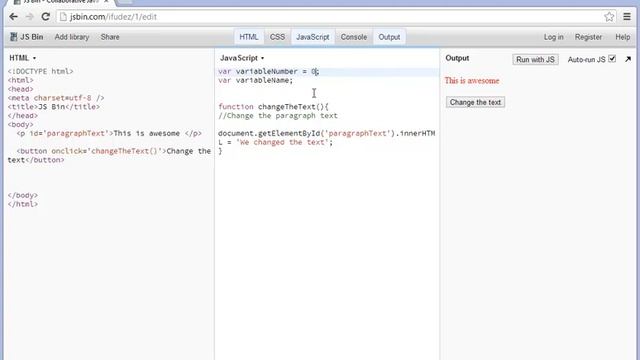Click the Run with JS button
Image resolution: width=640 pixels, height=360 pixels.
coord(535,60)
